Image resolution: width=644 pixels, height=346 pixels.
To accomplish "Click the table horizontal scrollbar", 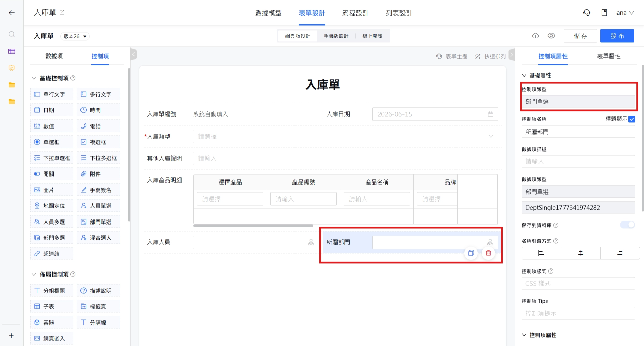I will (x=253, y=226).
